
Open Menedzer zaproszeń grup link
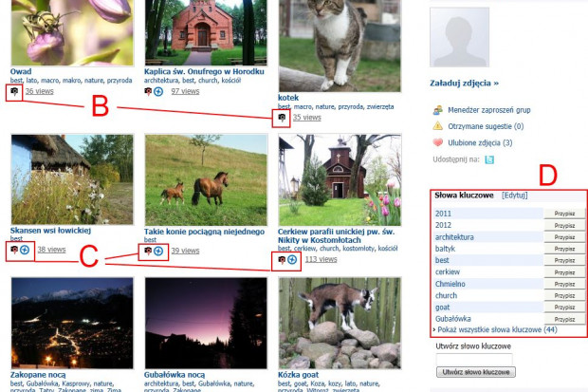point(489,110)
